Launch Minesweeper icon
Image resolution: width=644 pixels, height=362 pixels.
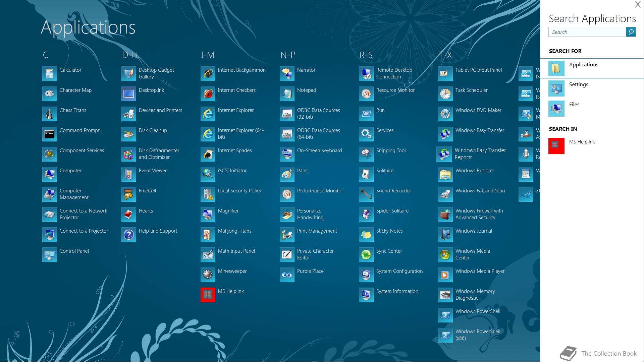pyautogui.click(x=208, y=275)
